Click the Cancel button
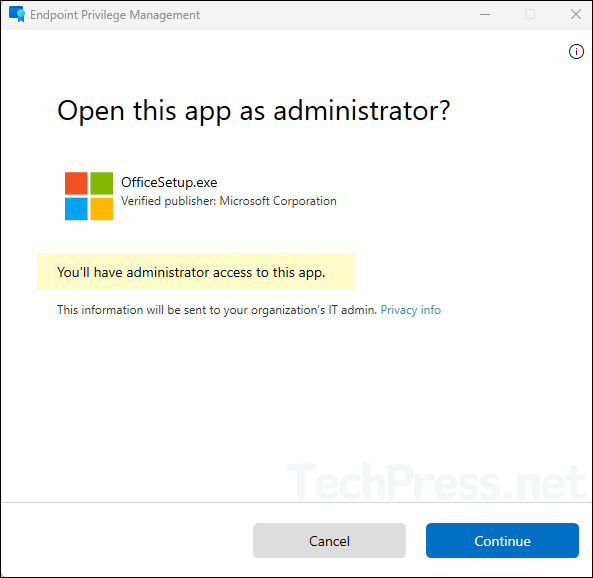Screen dimensions: 593x578 pos(329,541)
